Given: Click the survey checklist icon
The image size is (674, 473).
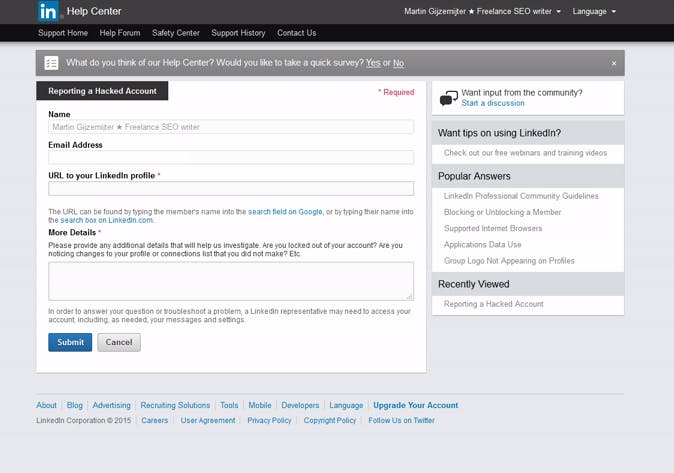Looking at the screenshot, I should (51, 63).
